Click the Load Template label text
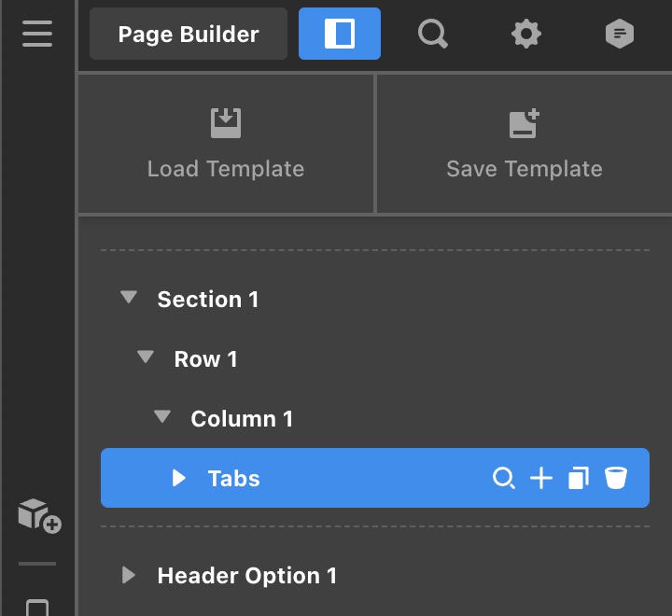Image resolution: width=672 pixels, height=616 pixels. click(x=226, y=169)
